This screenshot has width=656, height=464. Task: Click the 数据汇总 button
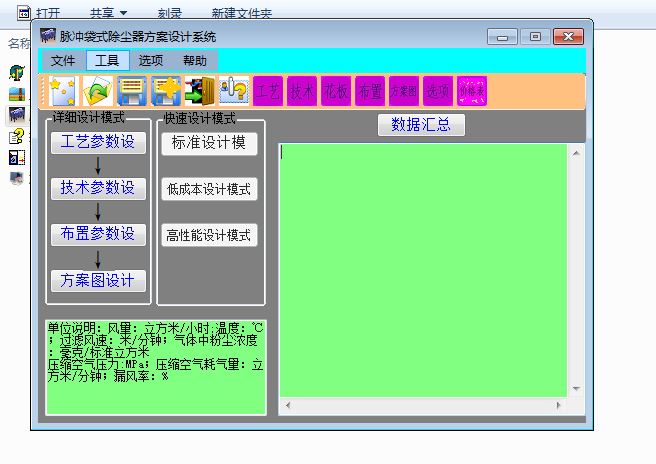[x=421, y=125]
